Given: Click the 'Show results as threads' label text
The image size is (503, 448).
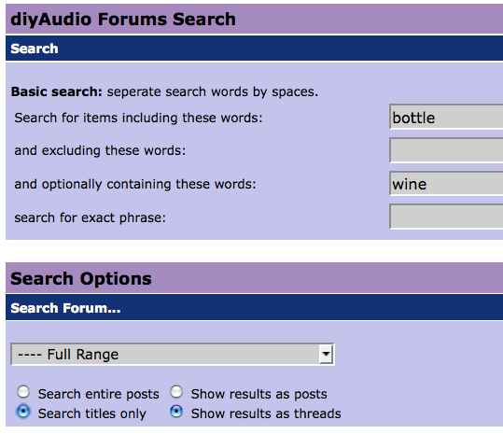Looking at the screenshot, I should point(266,413).
